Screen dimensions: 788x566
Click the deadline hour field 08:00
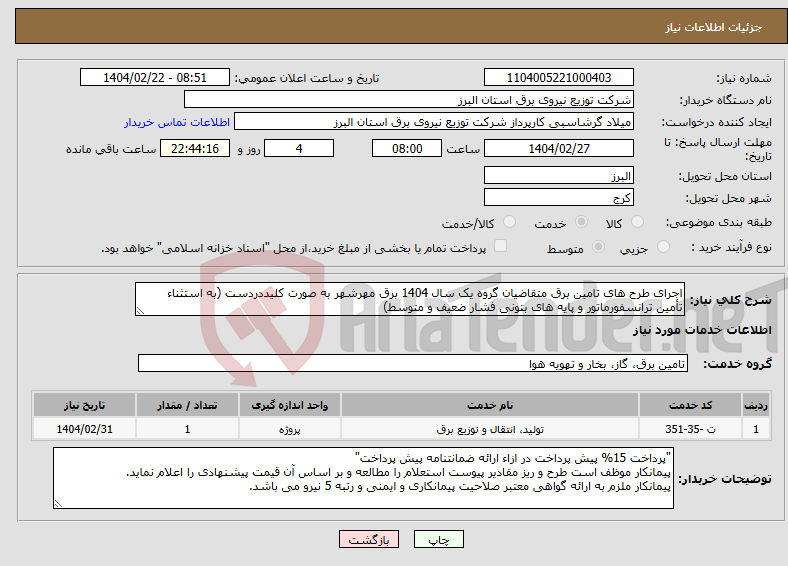[x=407, y=148]
